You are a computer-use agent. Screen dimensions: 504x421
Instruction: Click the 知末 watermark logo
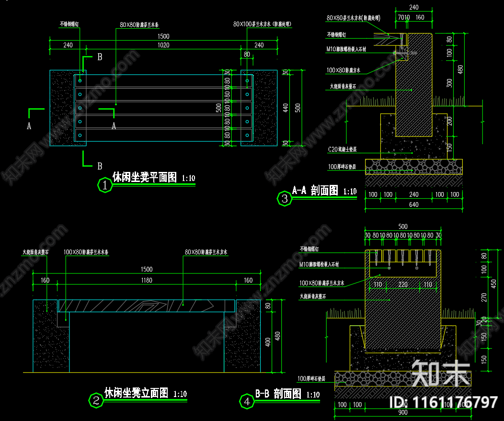click(441, 373)
